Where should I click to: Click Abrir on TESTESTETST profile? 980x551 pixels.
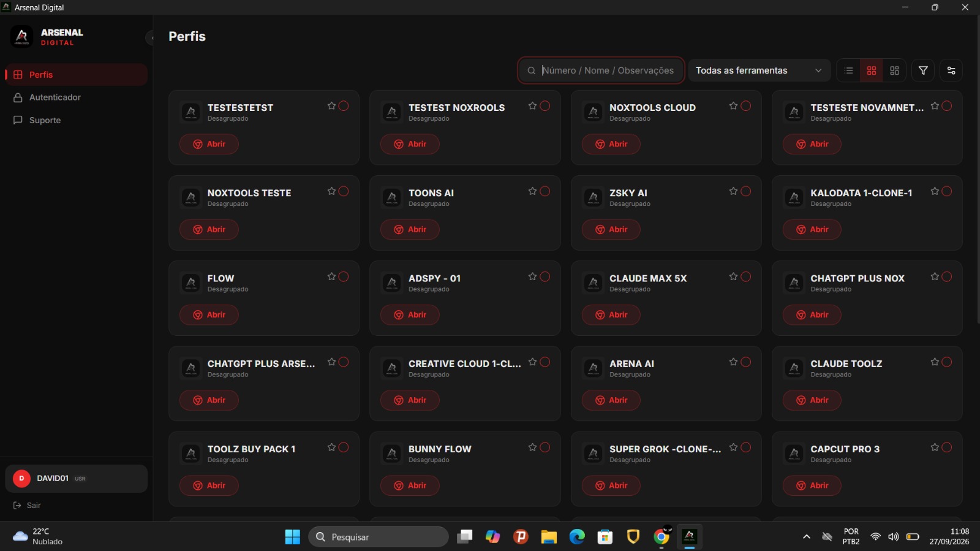click(x=209, y=144)
